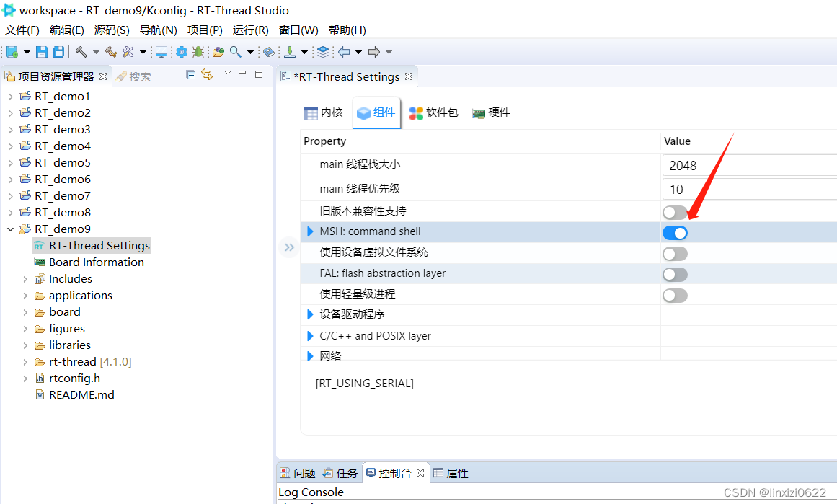Switch to the 问题 bottom tab
Image resolution: width=837 pixels, height=504 pixels.
click(298, 473)
